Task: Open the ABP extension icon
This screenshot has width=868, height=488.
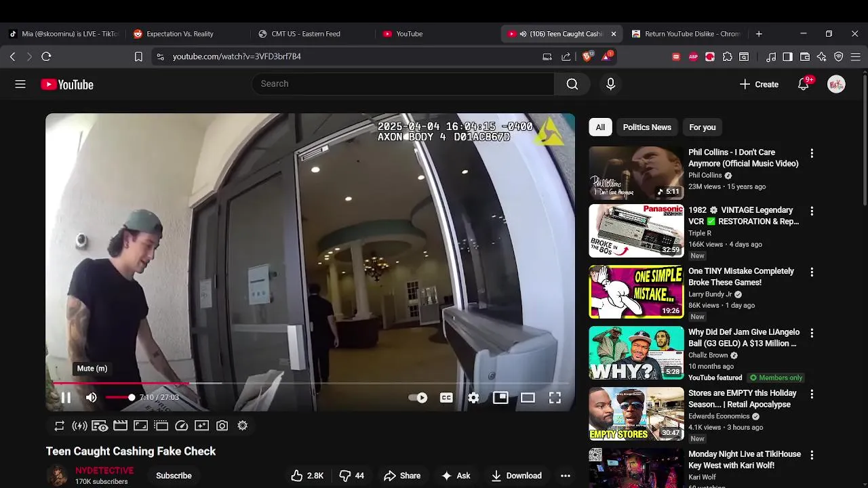Action: point(693,57)
